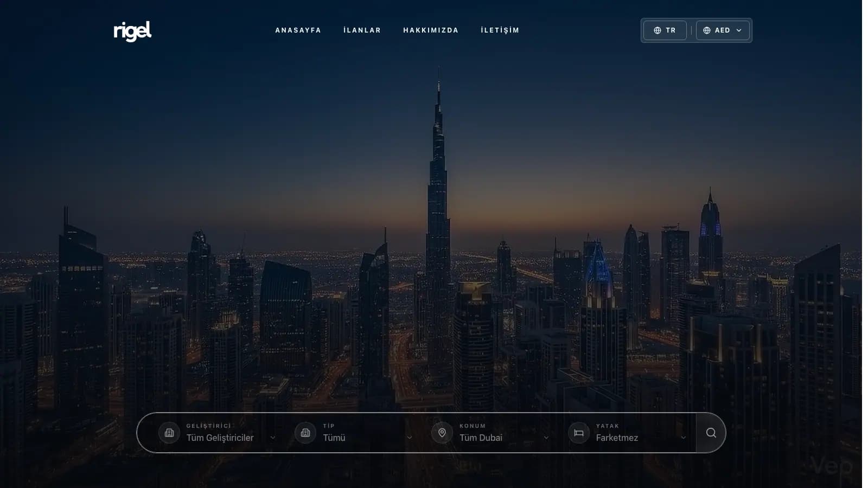Open the Tüm Dubai location dropdown
Image resolution: width=868 pixels, height=488 pixels.
click(505, 438)
